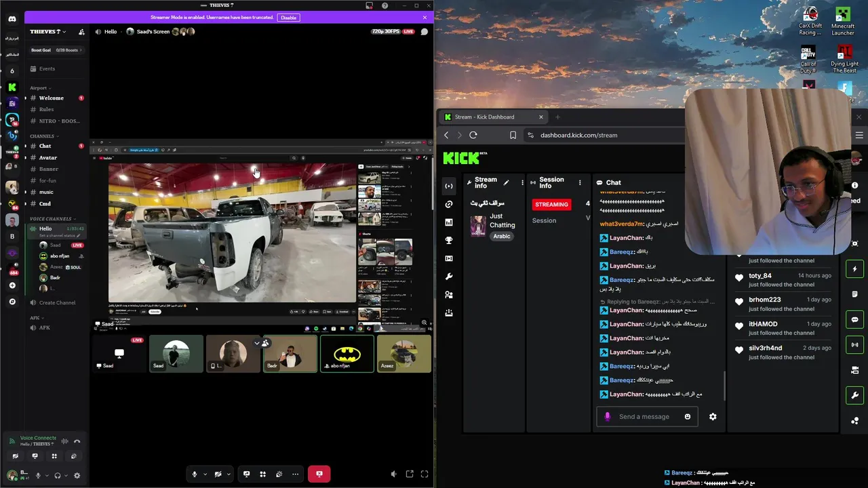Toggle microphone mute in call control bar

194,474
